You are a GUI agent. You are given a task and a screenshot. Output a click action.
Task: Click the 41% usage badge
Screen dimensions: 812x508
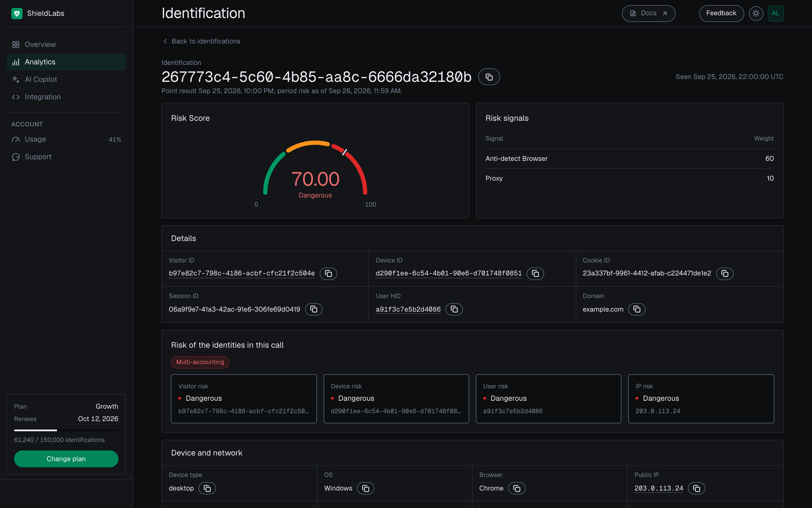click(115, 139)
